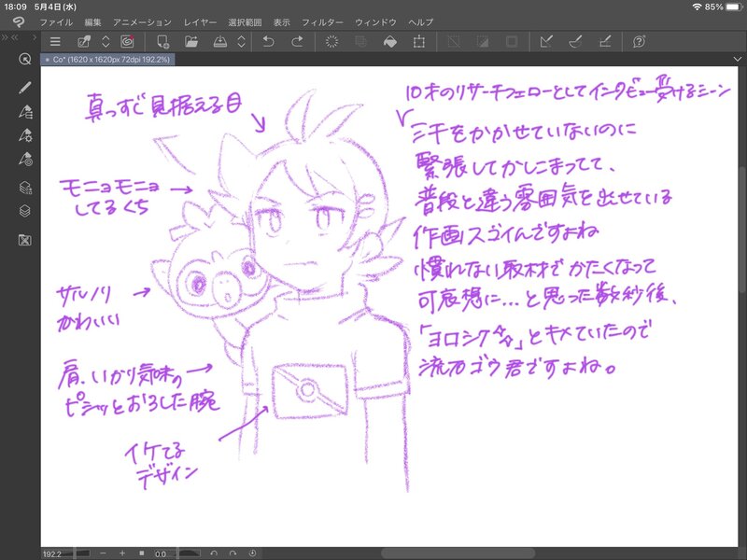Zoom out with minus button
747x560 pixels.
(103, 553)
